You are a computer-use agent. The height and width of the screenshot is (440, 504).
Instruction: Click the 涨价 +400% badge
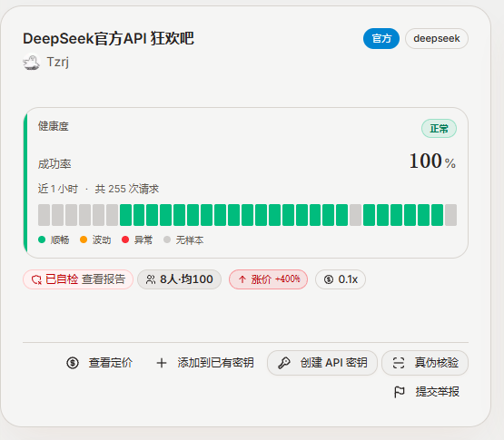pos(269,279)
